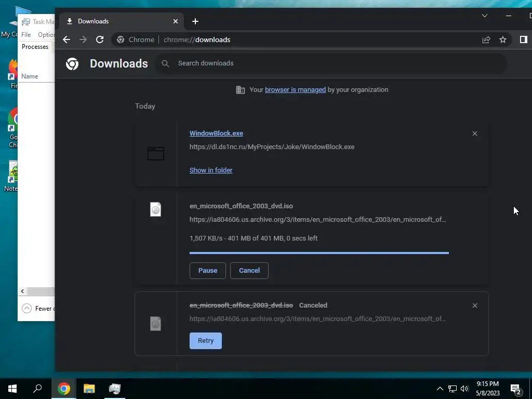Image resolution: width=532 pixels, height=399 pixels.
Task: Click the magnifier icon in search downloads
Action: 165,63
